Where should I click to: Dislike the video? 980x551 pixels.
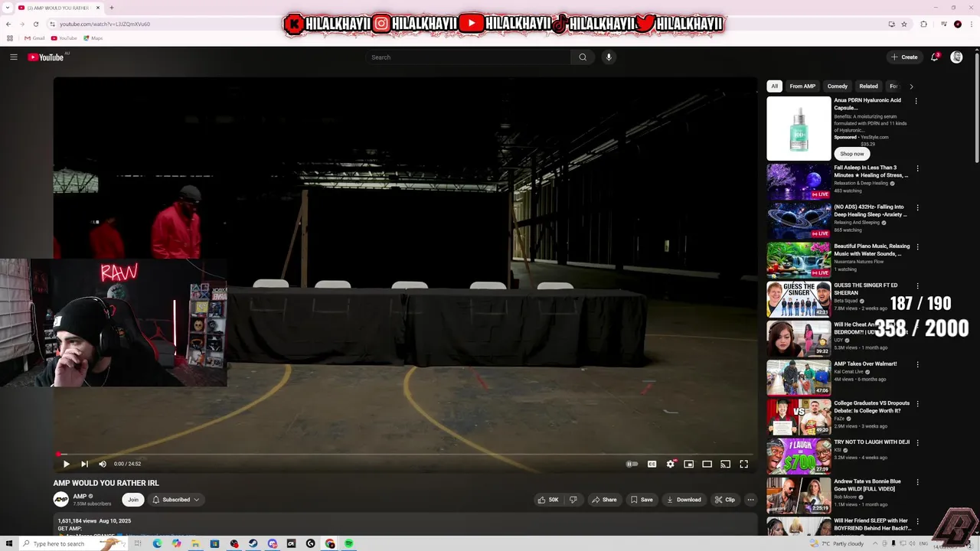pos(573,500)
